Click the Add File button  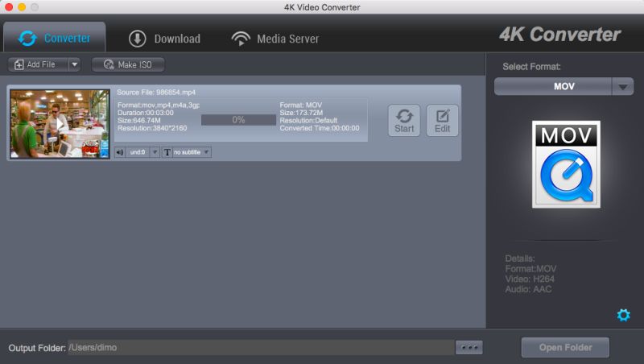(x=38, y=64)
